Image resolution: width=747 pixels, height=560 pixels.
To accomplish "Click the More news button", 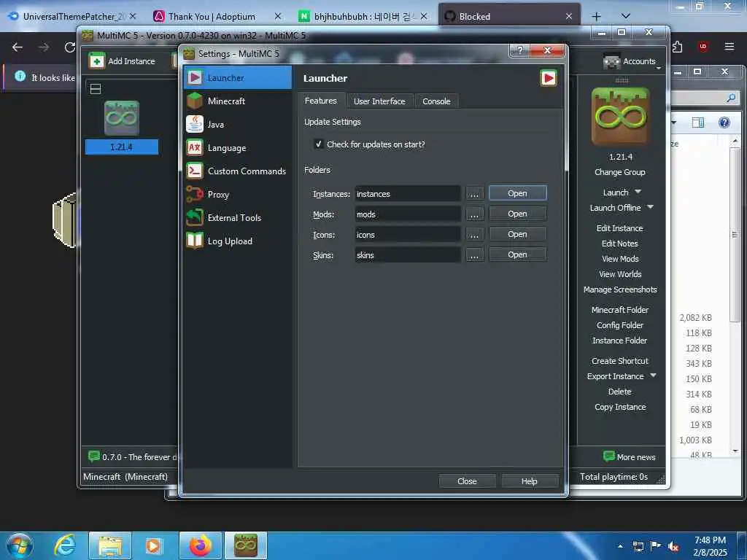I will pyautogui.click(x=630, y=456).
